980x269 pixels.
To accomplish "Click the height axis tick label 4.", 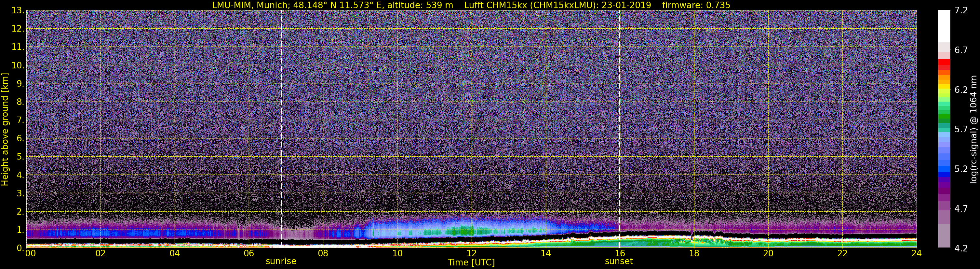I will pyautogui.click(x=20, y=175).
